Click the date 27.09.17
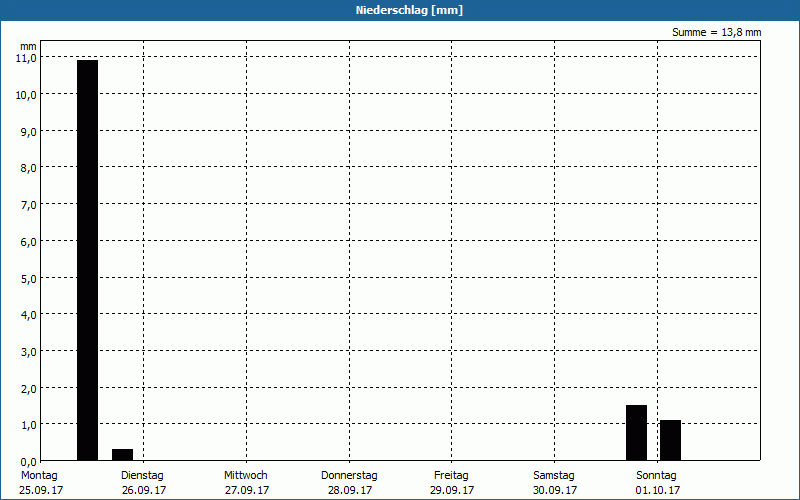 click(x=247, y=490)
